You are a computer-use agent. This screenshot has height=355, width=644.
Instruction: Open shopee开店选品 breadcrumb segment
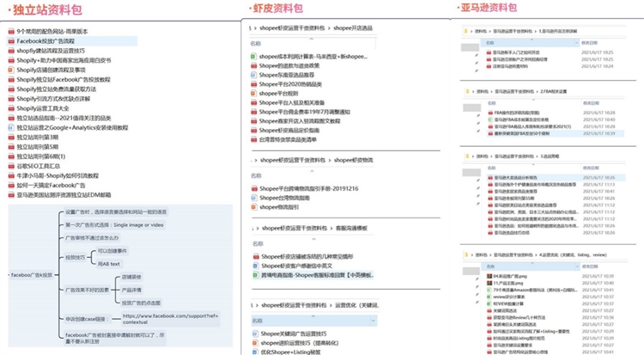pos(353,28)
